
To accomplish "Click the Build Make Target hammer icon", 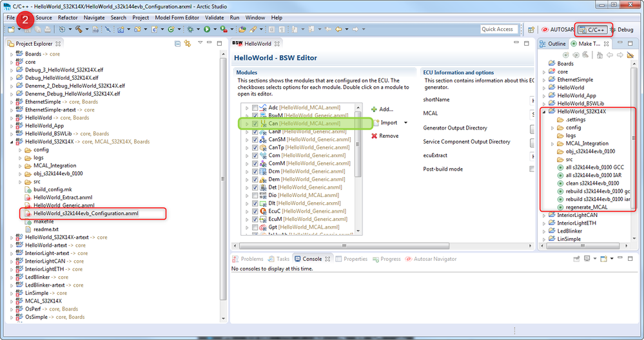I will 585,55.
